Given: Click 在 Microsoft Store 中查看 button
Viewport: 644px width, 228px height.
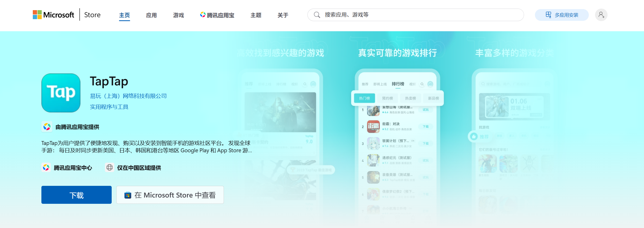Looking at the screenshot, I should click(170, 195).
